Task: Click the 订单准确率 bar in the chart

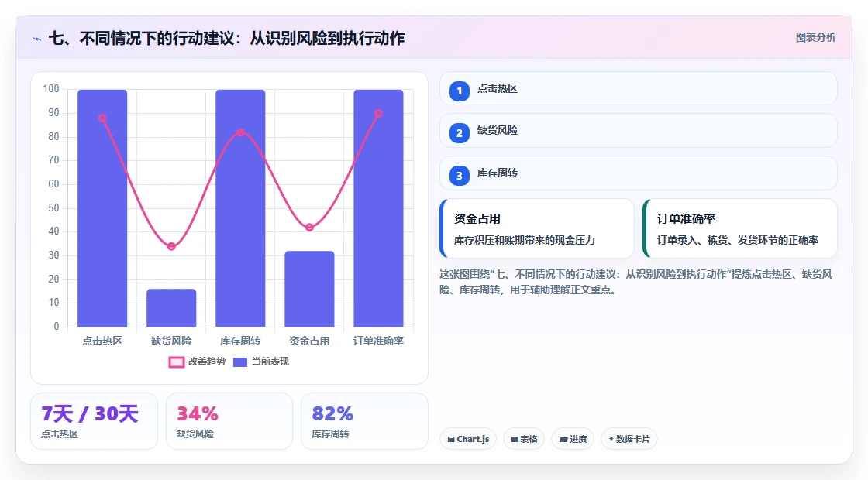Action: 379,208
